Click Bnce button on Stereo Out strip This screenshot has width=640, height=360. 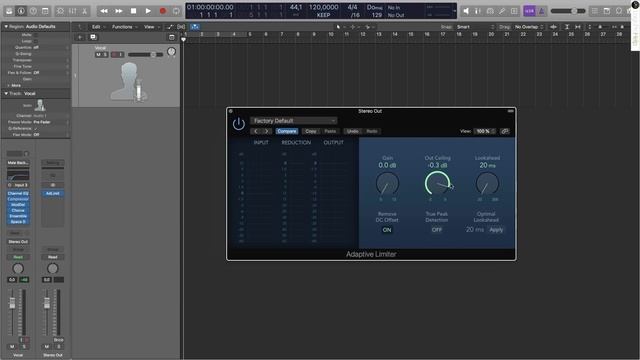pyautogui.click(x=58, y=340)
